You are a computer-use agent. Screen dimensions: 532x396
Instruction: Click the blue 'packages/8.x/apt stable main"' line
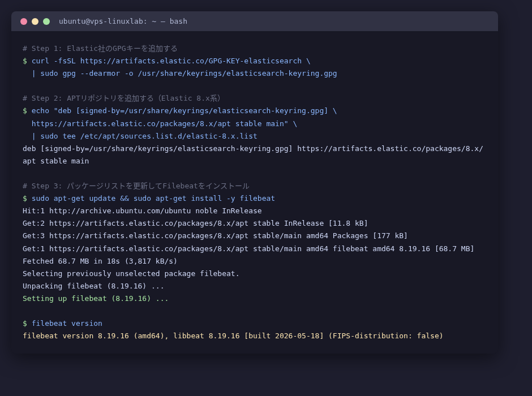[x=164, y=124]
